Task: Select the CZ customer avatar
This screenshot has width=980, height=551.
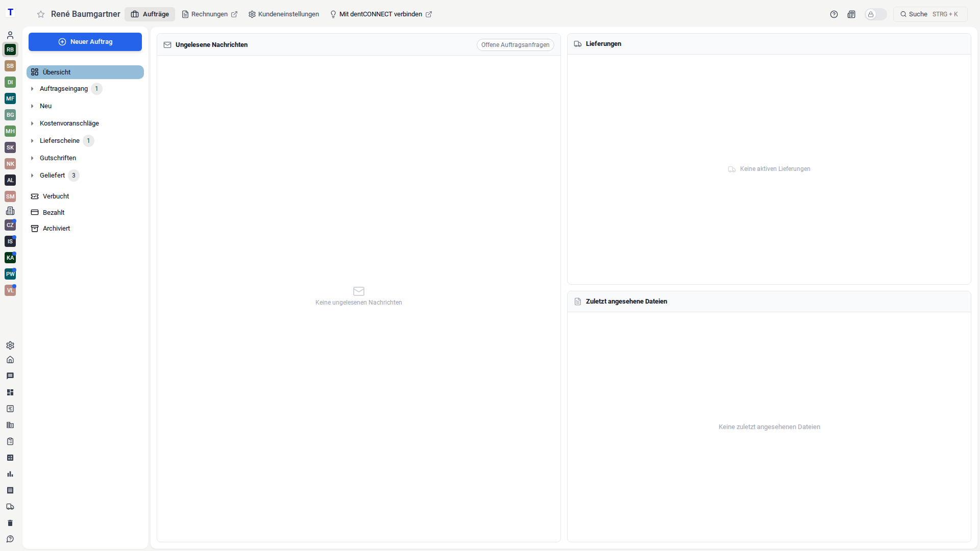Action: [x=10, y=225]
